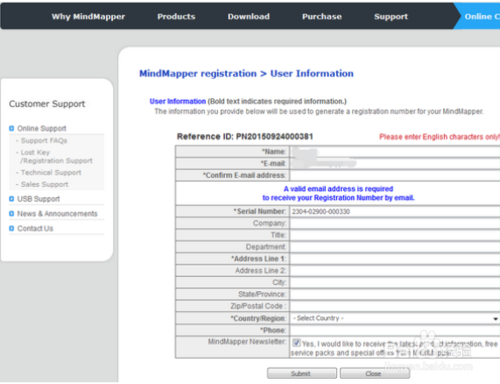Screen dimensions: 500x384
Task: Click the State/Province input field
Action: [x=395, y=294]
